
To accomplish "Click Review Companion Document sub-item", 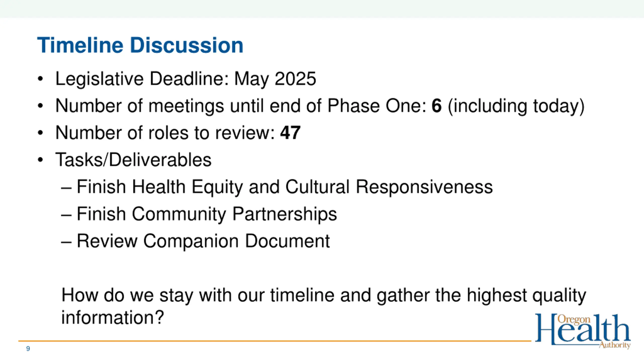I will 203,241.
